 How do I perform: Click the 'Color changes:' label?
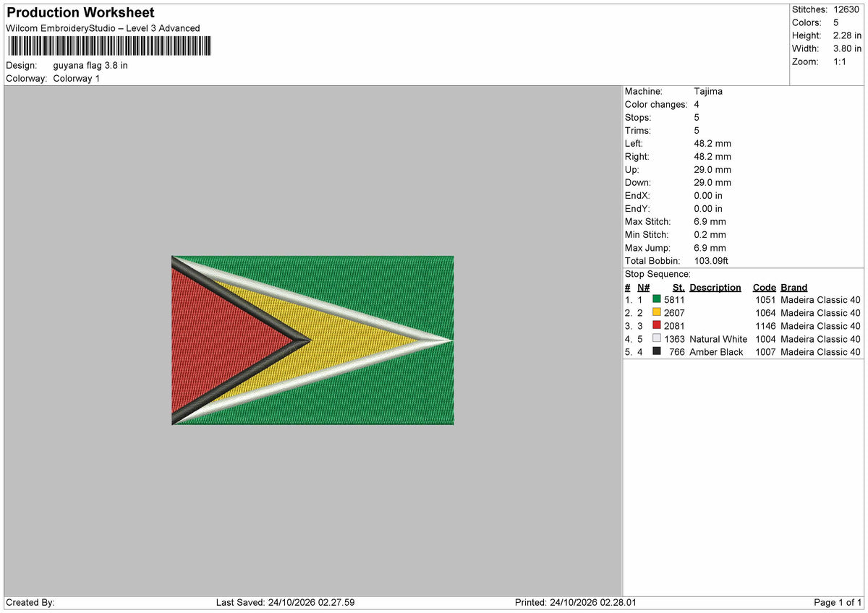[x=656, y=104]
